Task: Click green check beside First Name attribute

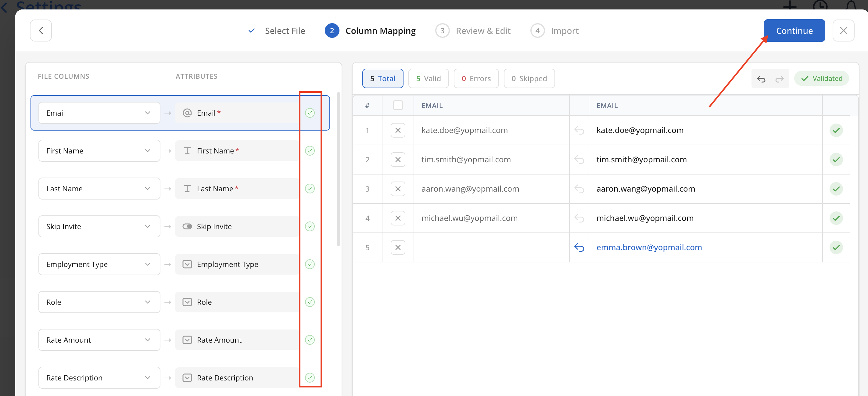Action: tap(309, 151)
